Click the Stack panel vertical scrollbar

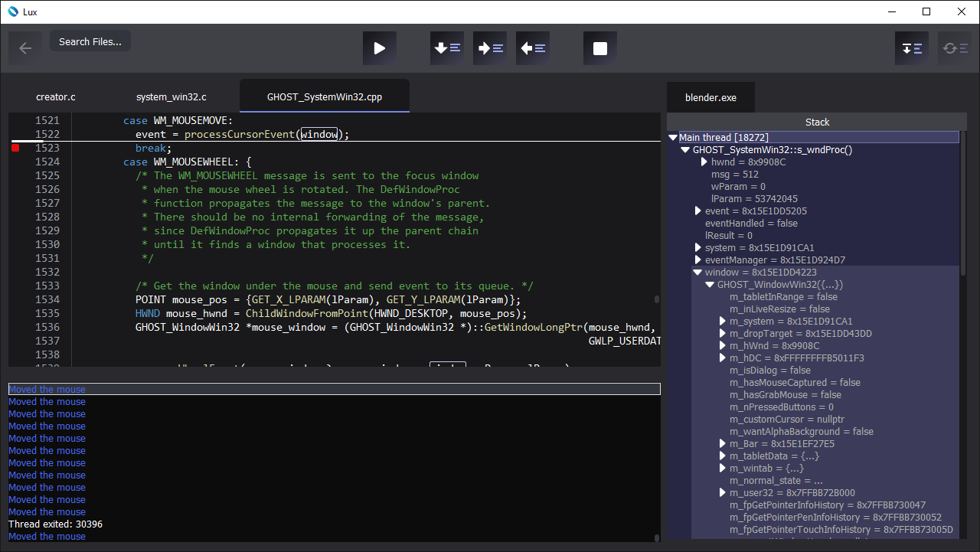click(x=964, y=203)
